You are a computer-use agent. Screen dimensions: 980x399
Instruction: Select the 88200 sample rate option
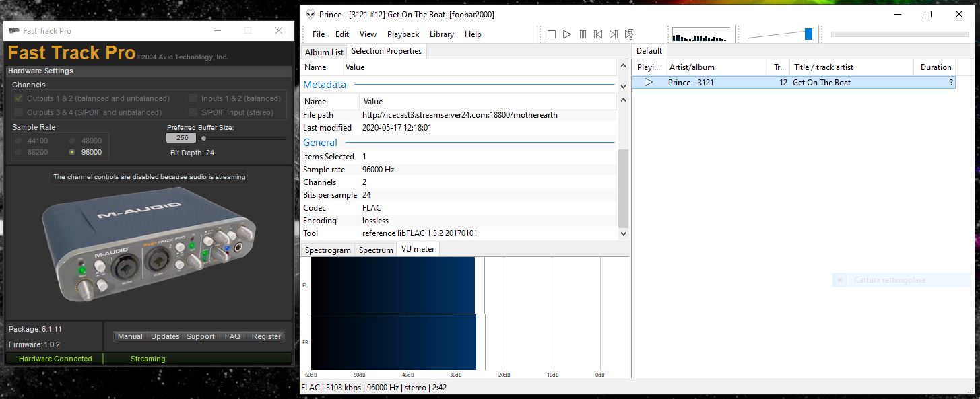(19, 152)
